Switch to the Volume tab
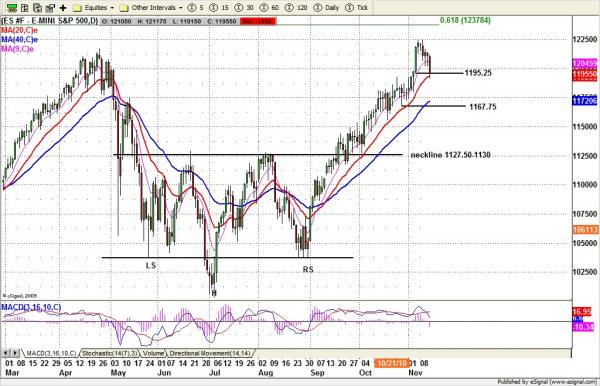Image resolution: width=600 pixels, height=386 pixels. pos(153,353)
